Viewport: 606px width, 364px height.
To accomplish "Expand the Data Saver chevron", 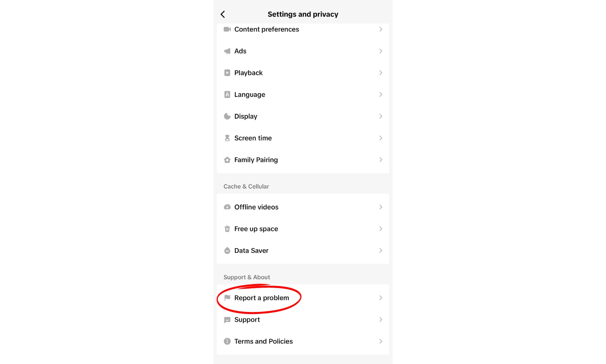I will [x=381, y=250].
